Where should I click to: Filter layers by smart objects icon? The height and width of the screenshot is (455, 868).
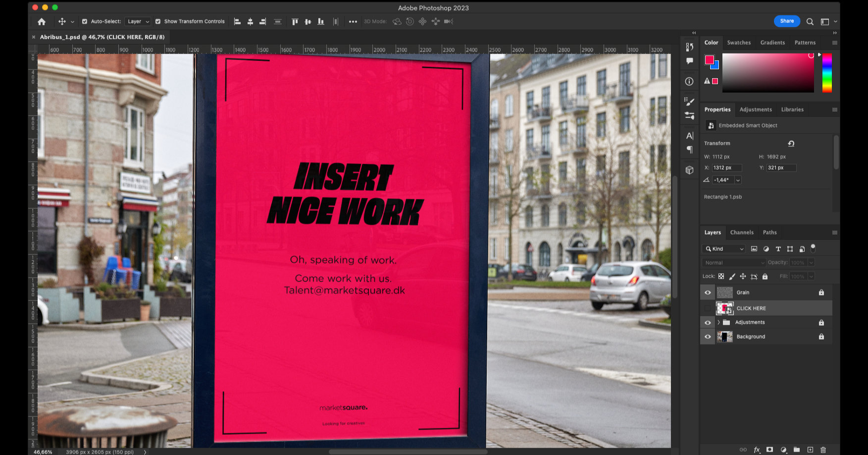point(802,249)
